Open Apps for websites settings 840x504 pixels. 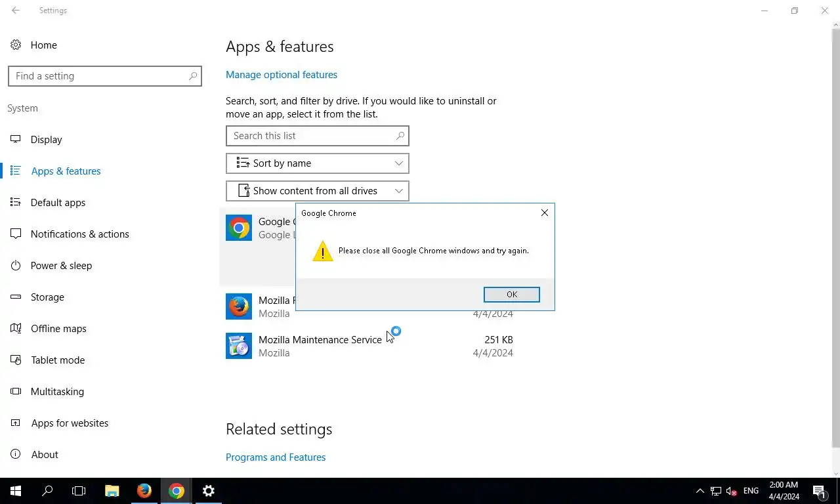point(70,423)
